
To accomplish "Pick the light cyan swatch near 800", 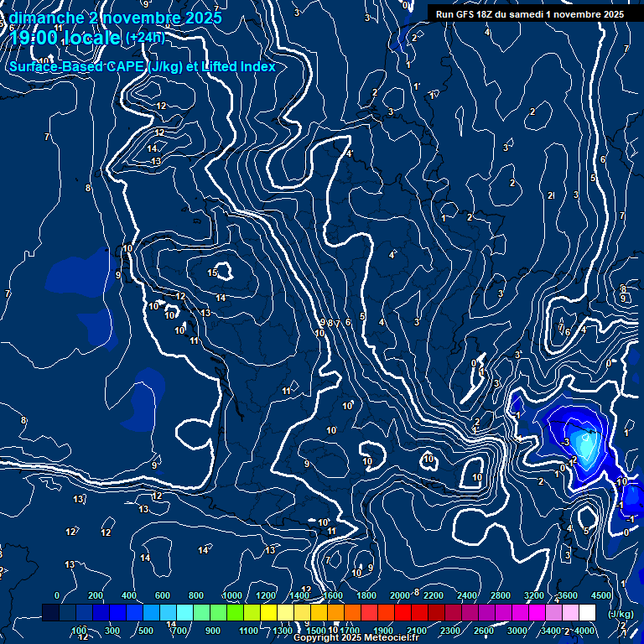I will pos(184,612).
